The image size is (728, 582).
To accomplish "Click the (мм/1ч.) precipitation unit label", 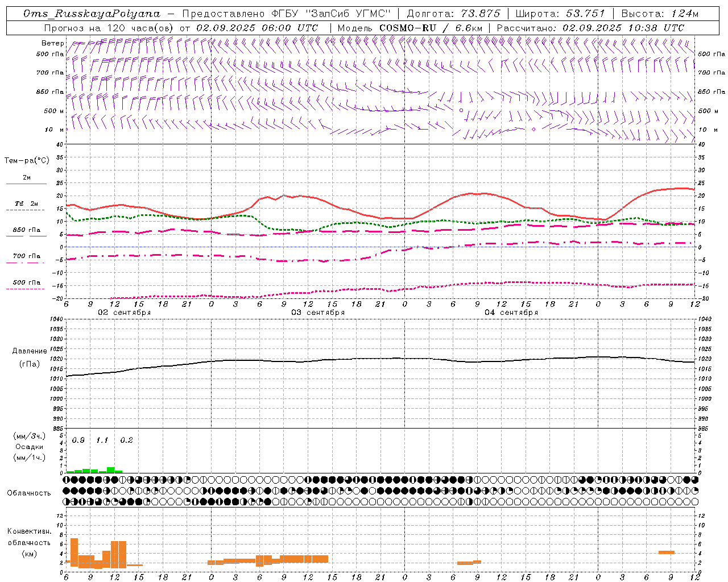I will coord(30,458).
